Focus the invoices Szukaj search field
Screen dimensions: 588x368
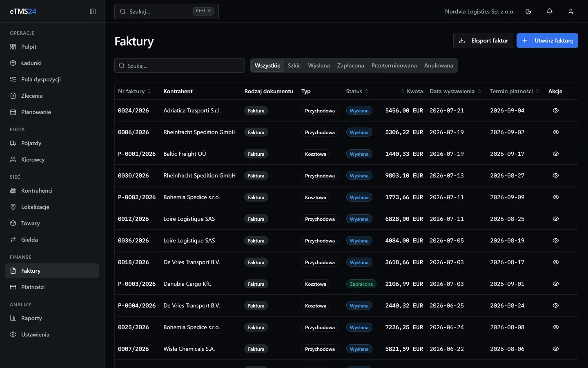click(x=180, y=65)
